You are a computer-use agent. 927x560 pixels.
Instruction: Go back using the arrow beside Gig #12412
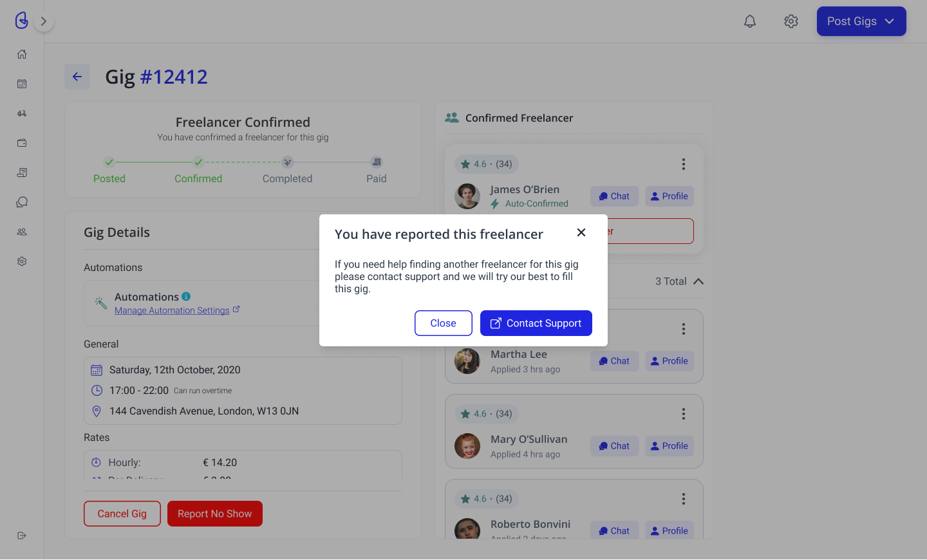[77, 77]
